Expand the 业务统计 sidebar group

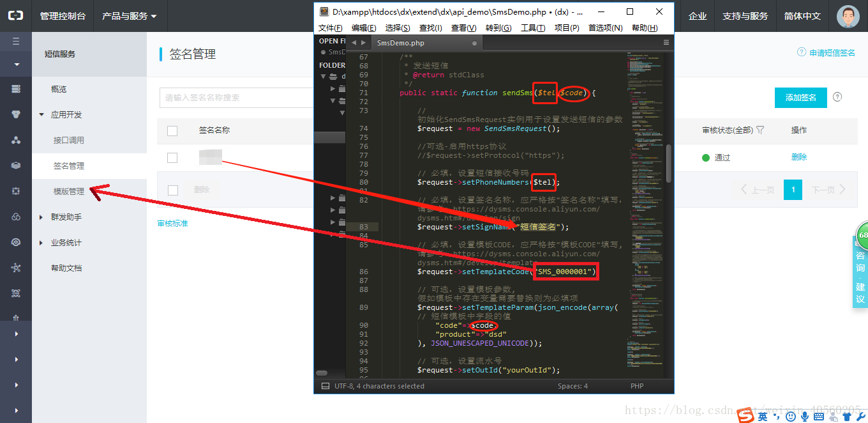click(x=41, y=243)
